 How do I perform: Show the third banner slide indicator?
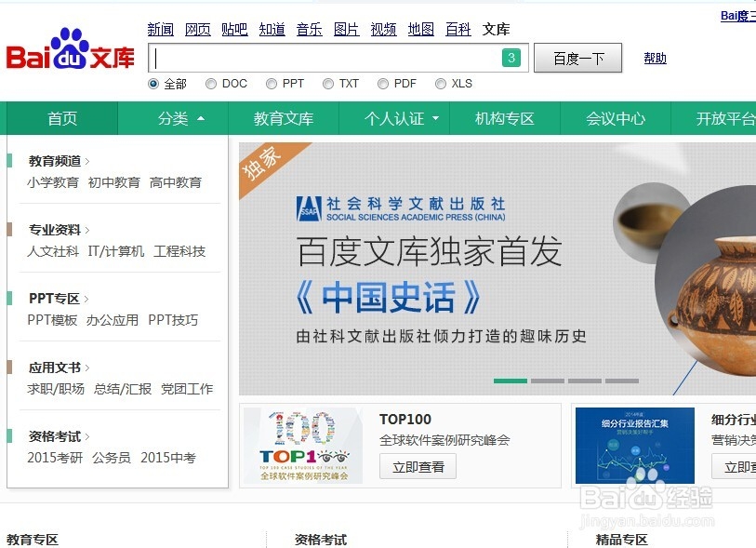tap(584, 381)
